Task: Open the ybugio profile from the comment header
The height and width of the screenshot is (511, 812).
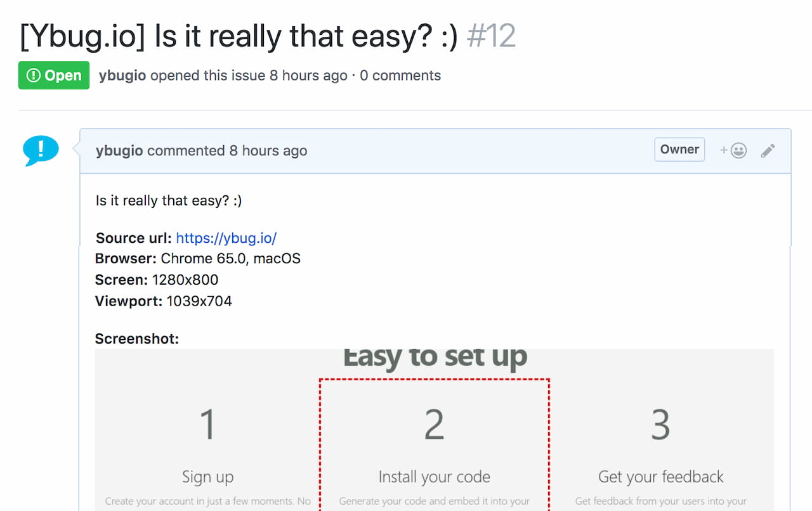Action: coord(119,150)
